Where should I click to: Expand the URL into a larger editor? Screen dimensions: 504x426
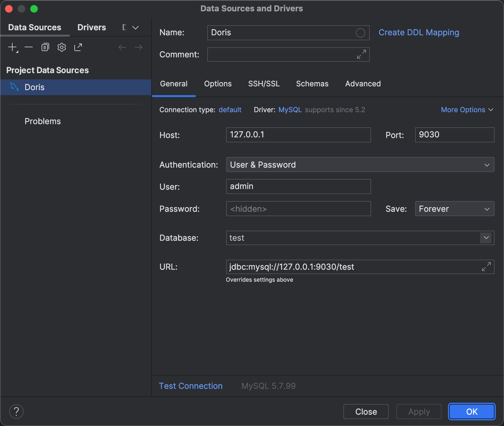(x=486, y=267)
